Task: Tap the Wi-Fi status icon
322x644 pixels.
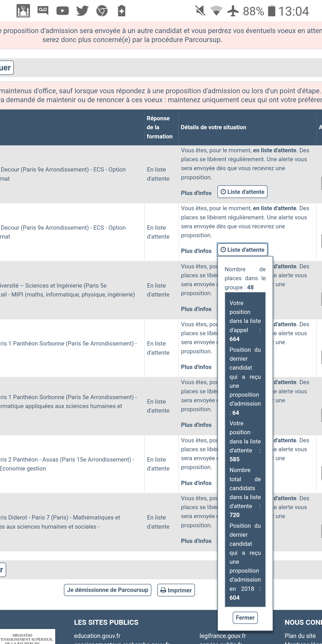Action: [216, 11]
